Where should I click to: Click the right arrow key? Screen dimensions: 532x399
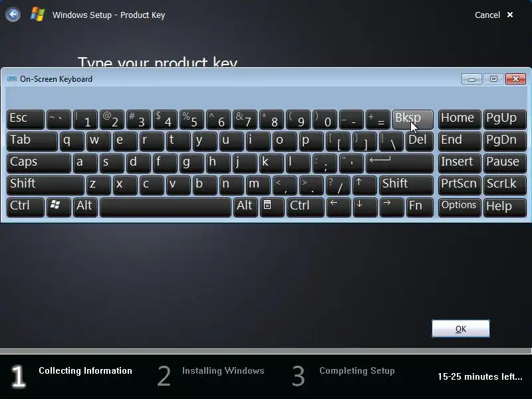pos(391,207)
